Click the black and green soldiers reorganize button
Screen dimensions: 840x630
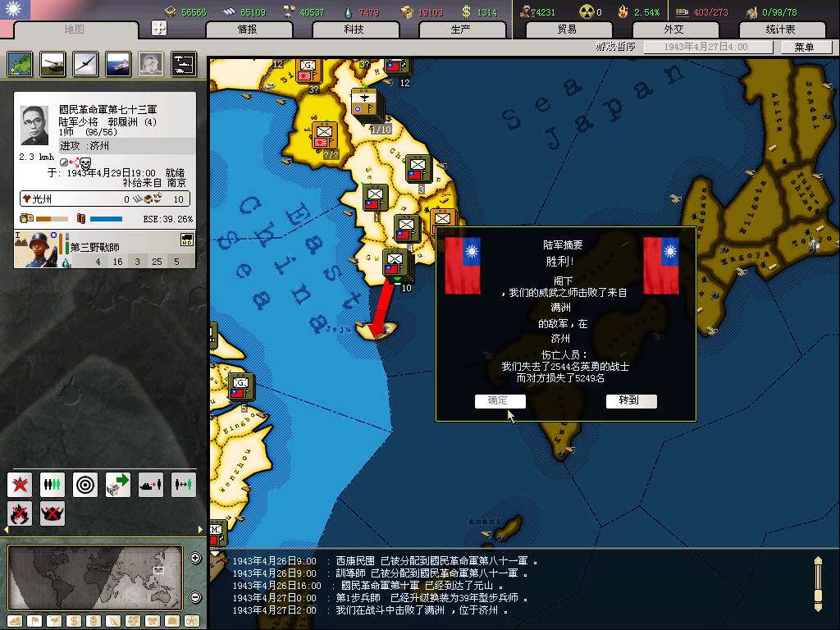52,485
